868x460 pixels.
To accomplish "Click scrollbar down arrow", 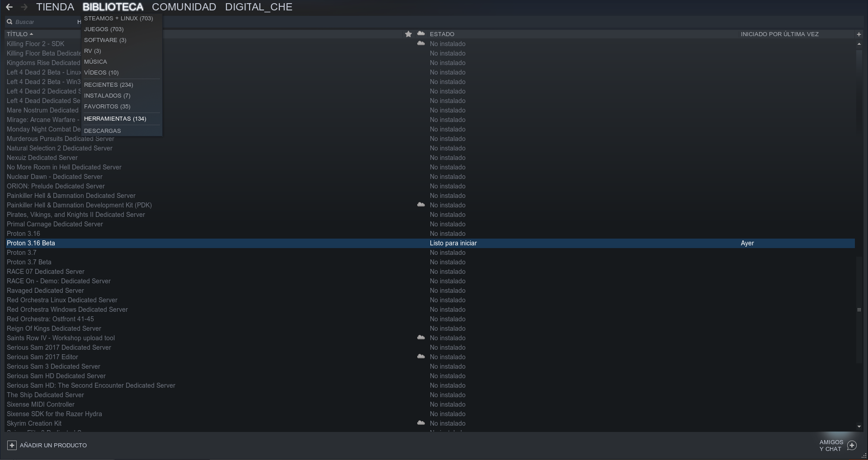I will (x=859, y=426).
